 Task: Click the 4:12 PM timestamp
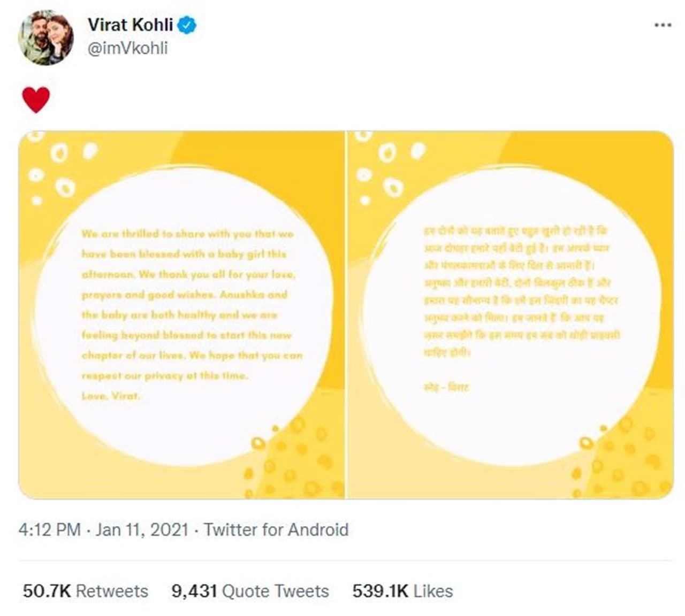click(49, 529)
